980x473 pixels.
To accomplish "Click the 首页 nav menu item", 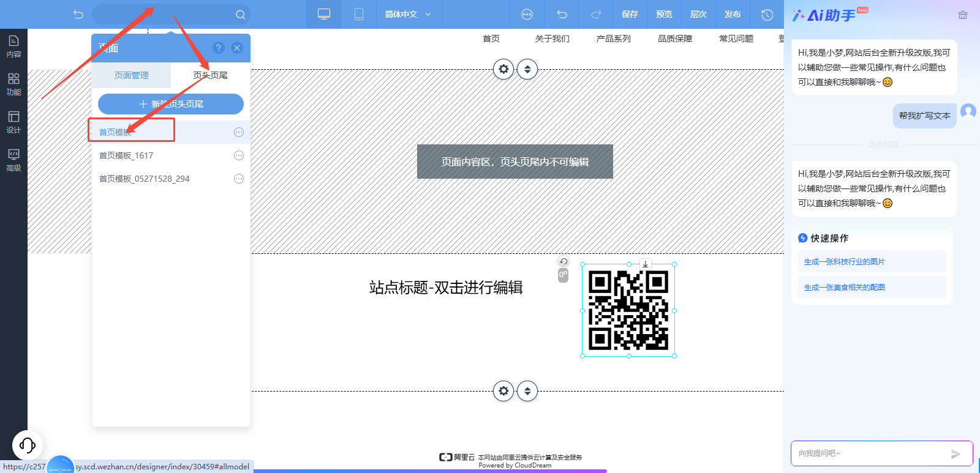I will [x=491, y=39].
